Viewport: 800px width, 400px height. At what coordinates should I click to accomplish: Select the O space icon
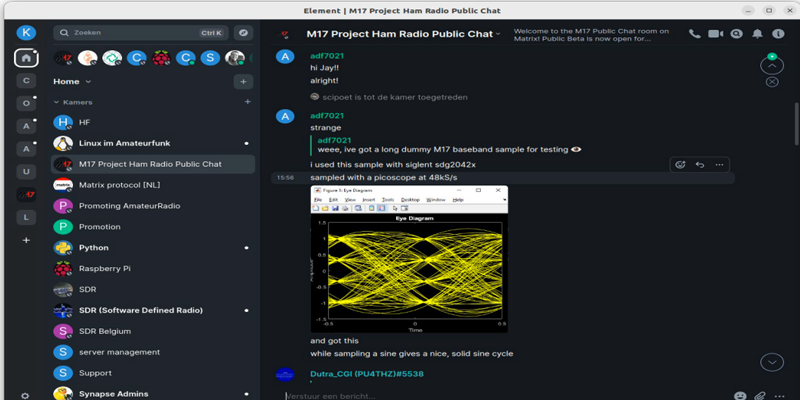click(x=26, y=103)
